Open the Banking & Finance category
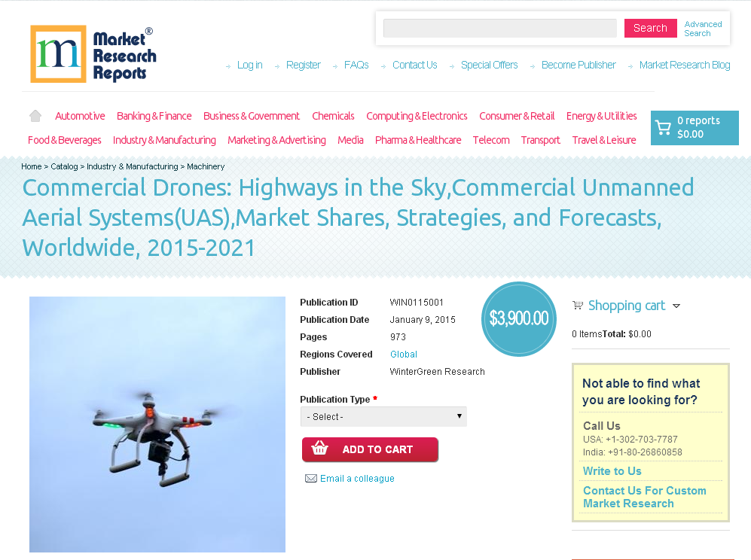751x560 pixels. tap(154, 116)
